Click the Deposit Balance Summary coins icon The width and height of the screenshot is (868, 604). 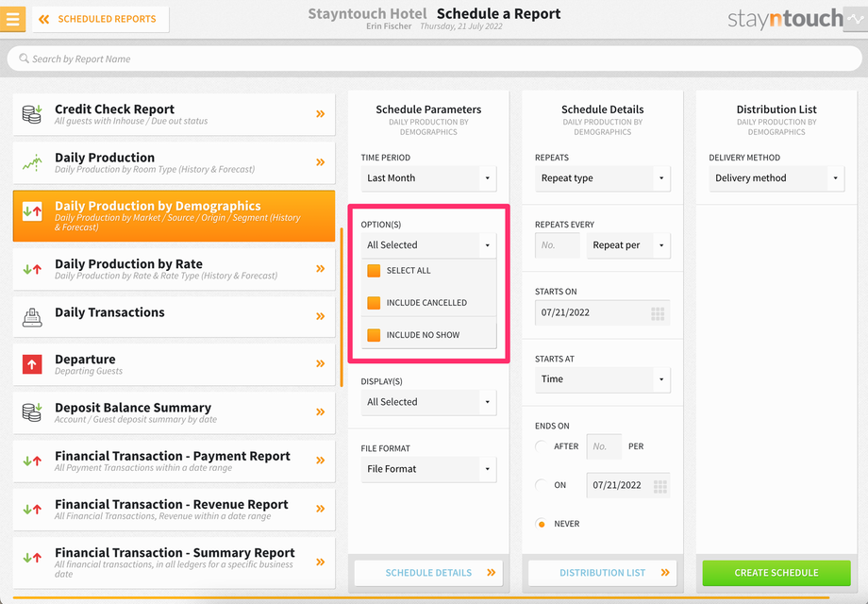point(32,411)
